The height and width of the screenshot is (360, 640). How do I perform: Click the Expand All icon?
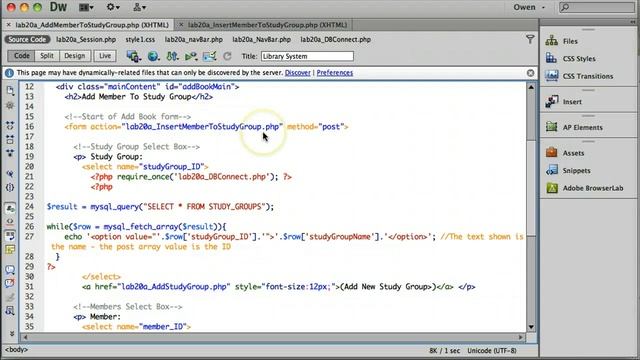pos(10,153)
